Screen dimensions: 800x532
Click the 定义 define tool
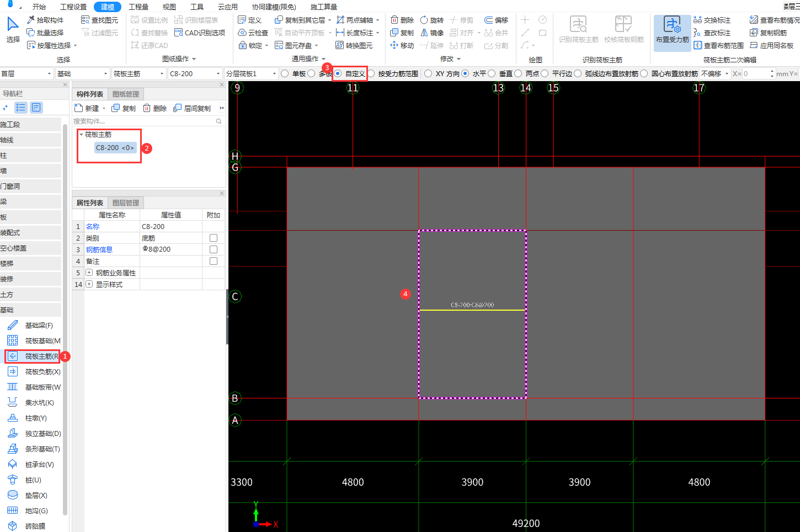[249, 20]
